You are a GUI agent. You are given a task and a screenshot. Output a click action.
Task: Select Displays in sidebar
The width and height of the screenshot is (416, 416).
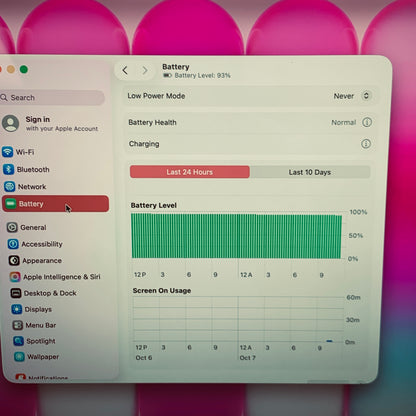coord(38,309)
